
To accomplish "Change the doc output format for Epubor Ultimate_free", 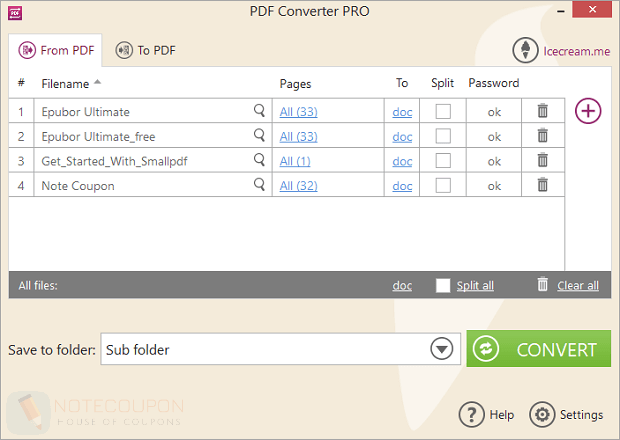I will (x=402, y=137).
